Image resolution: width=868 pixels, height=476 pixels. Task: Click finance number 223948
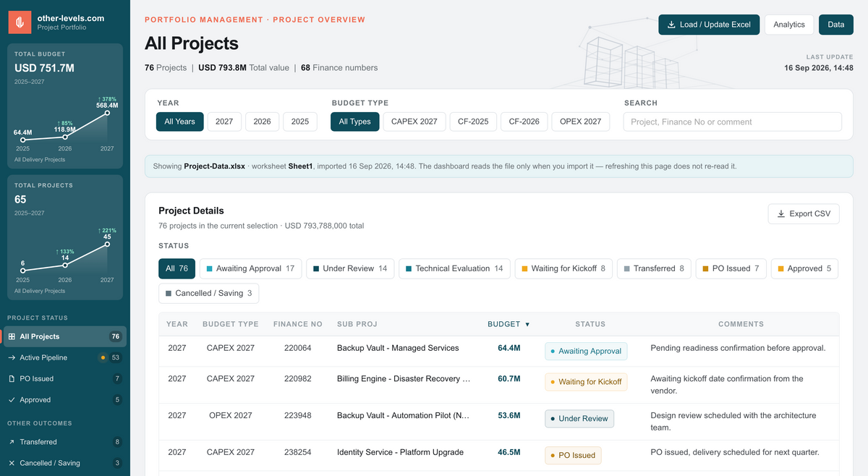(298, 415)
